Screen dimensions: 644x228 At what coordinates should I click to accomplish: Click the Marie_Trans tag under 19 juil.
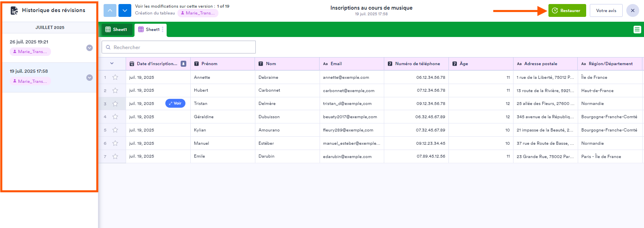30,81
